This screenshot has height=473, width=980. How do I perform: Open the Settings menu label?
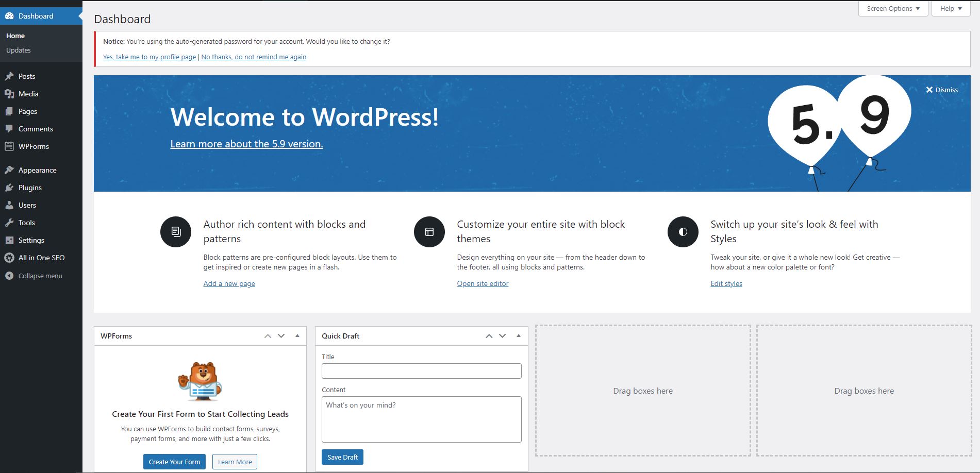point(31,240)
